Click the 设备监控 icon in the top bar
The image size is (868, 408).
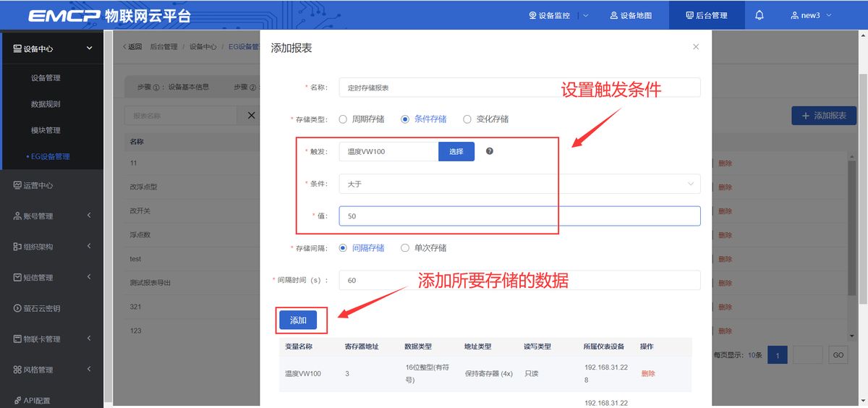533,15
